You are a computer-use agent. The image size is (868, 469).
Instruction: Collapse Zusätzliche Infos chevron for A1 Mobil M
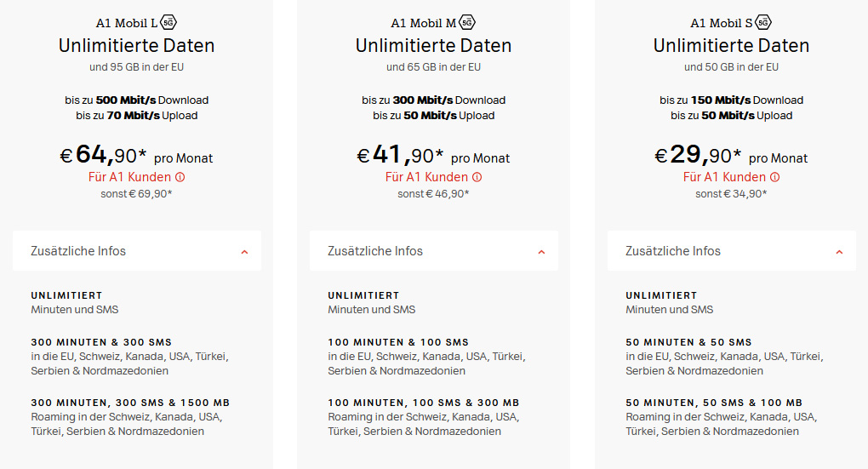coord(541,252)
